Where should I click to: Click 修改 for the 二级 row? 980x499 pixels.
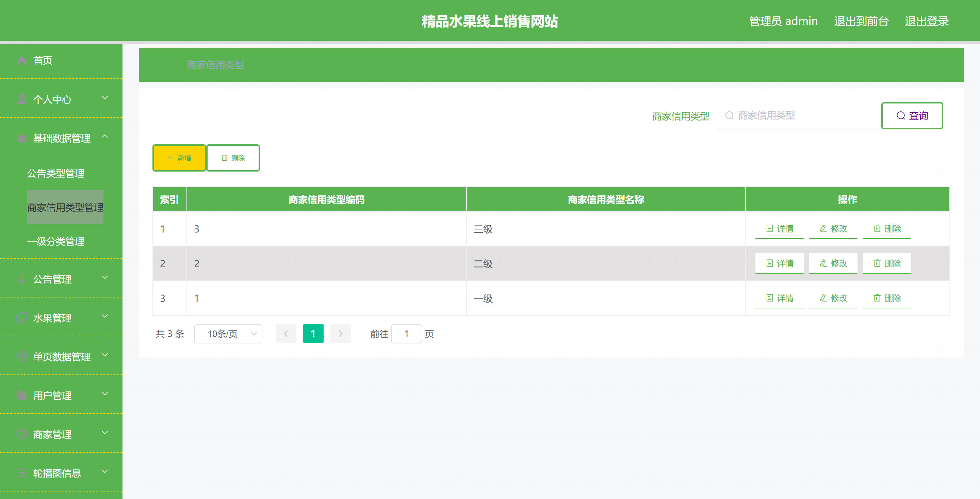833,263
